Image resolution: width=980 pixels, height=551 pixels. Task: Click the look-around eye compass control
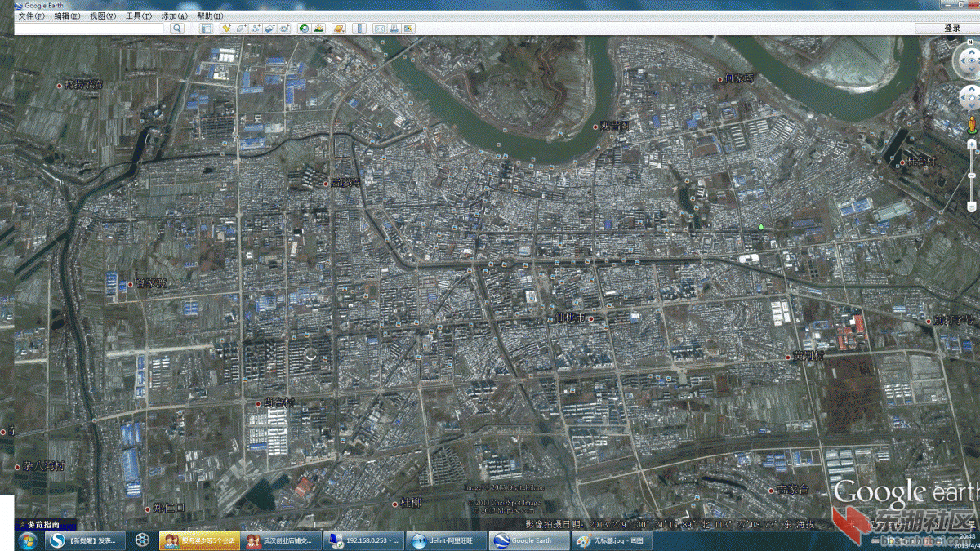pyautogui.click(x=972, y=60)
